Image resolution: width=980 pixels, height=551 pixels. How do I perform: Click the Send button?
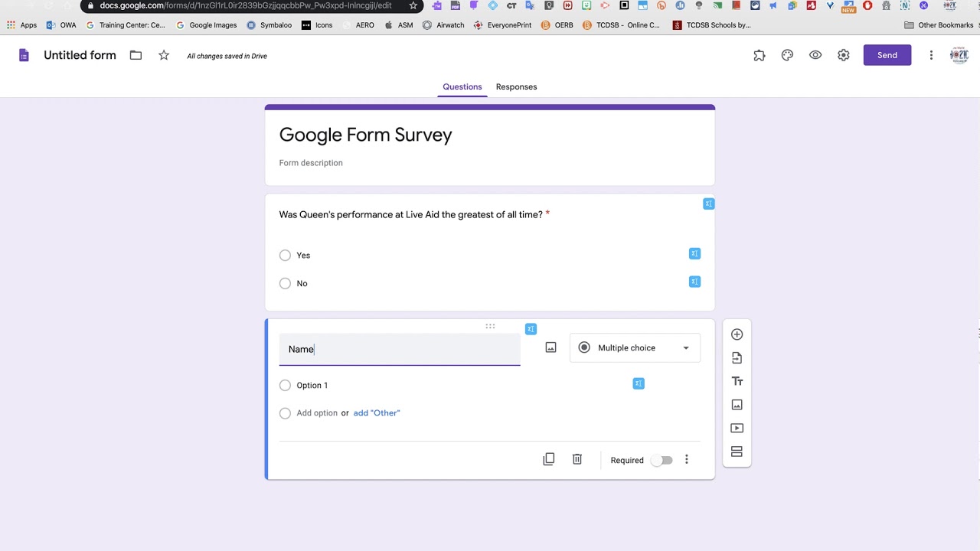point(887,55)
